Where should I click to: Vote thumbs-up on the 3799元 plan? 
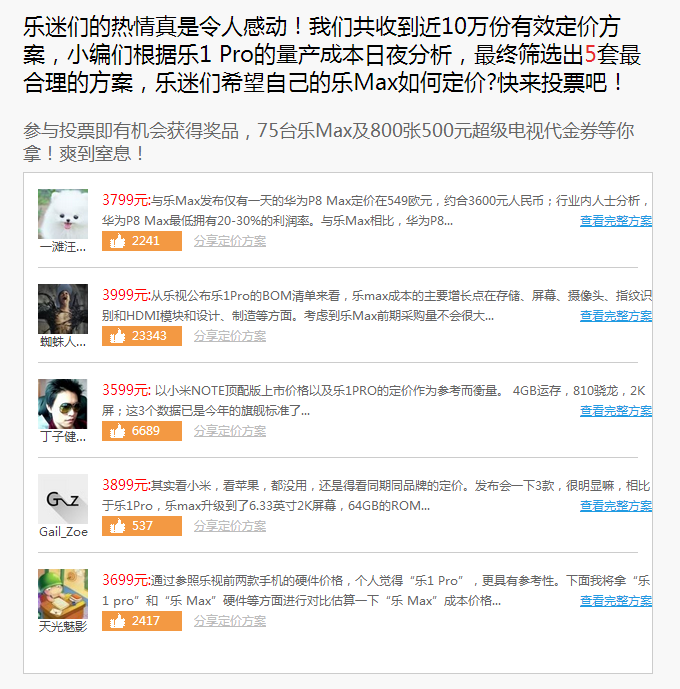pos(141,241)
